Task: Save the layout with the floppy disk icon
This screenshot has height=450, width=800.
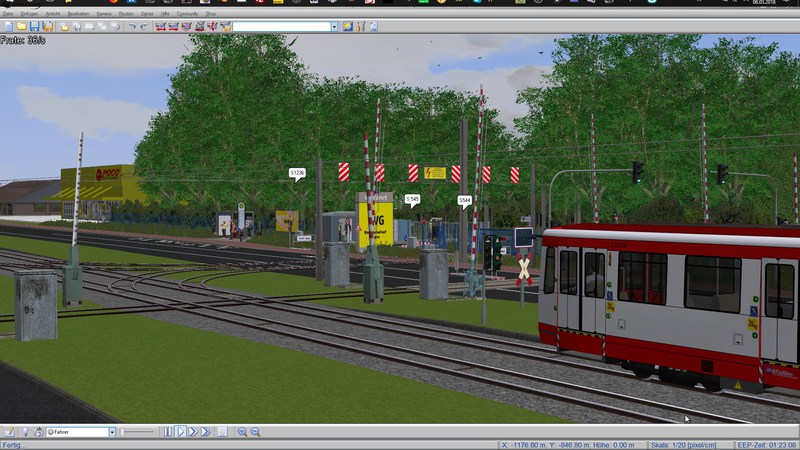Action: coord(35,26)
